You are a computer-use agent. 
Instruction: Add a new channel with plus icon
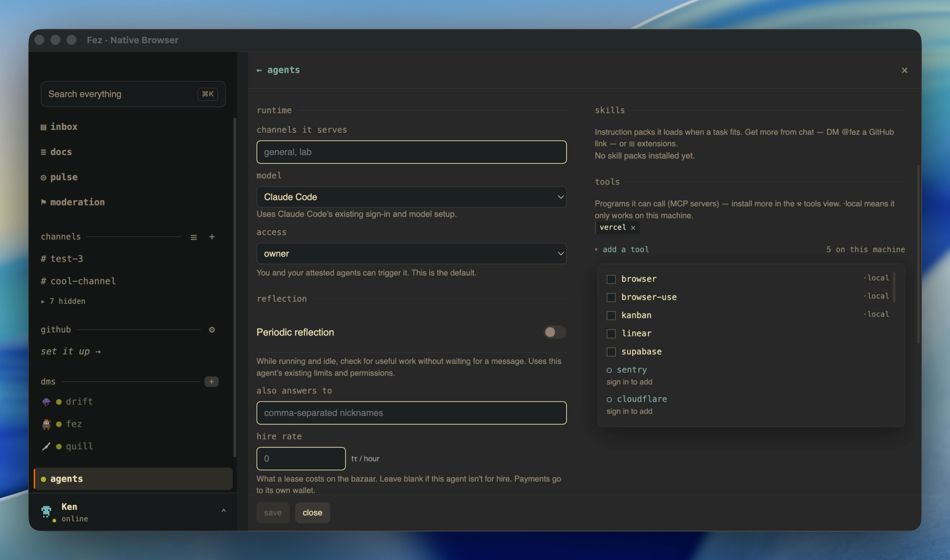212,237
